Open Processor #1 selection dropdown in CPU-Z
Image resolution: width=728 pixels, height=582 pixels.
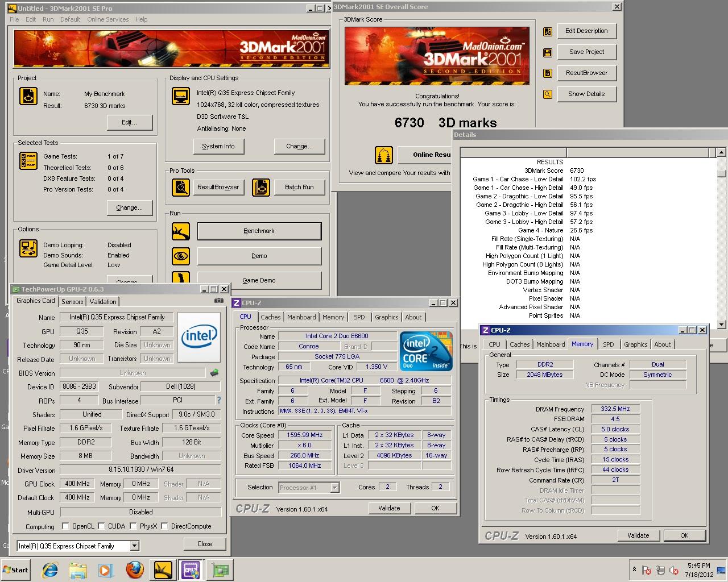(x=334, y=488)
